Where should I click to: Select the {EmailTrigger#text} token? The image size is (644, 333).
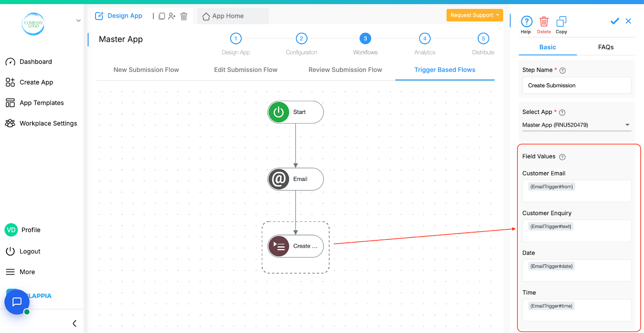coord(551,226)
